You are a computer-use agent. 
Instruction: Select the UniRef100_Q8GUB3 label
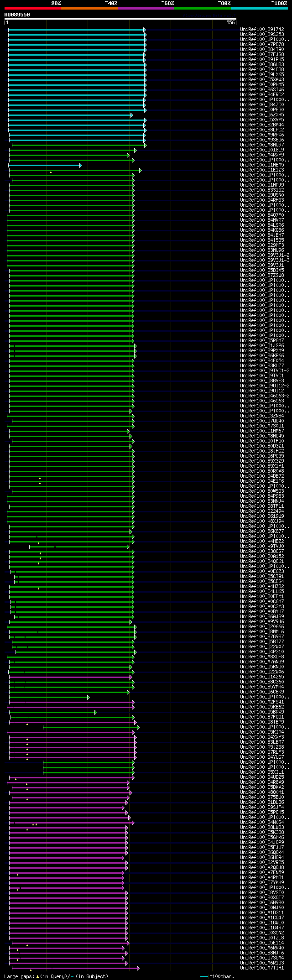(262, 64)
